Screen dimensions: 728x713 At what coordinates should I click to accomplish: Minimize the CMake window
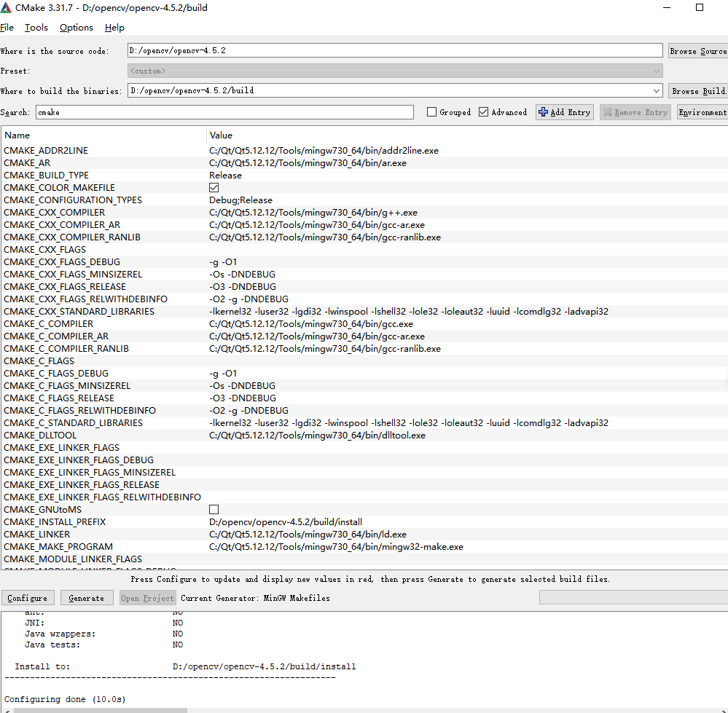click(x=667, y=7)
